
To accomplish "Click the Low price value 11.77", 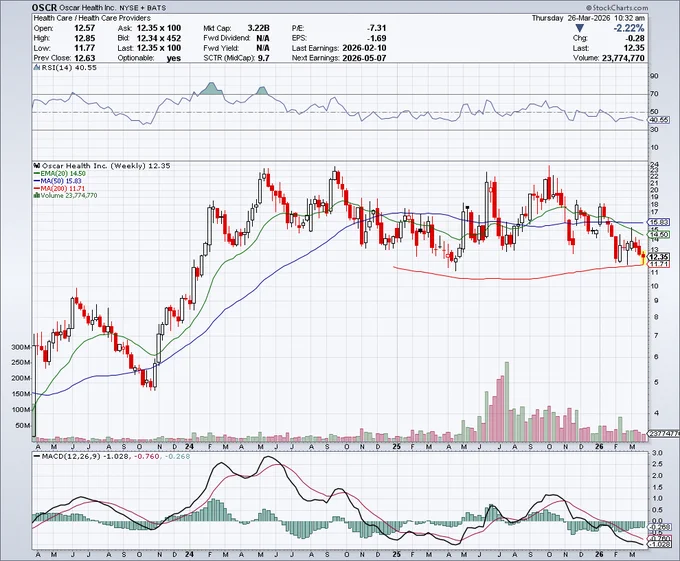I will pos(85,48).
